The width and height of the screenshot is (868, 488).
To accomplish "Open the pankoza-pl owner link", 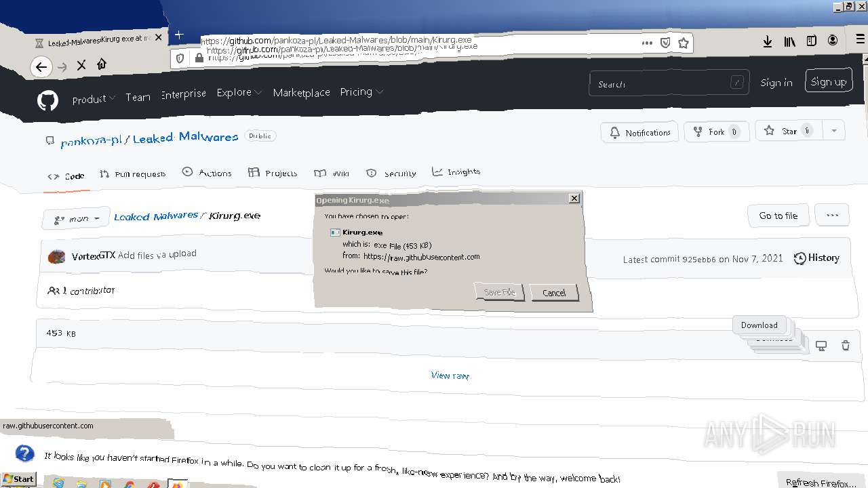I will click(x=91, y=141).
